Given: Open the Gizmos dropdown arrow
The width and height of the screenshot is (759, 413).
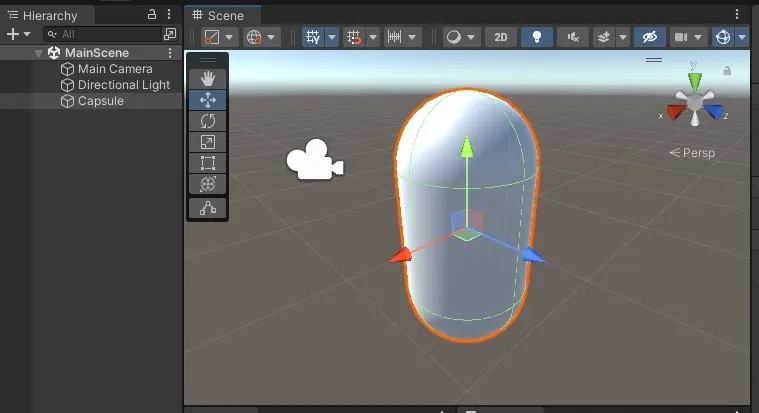Looking at the screenshot, I should click(742, 37).
